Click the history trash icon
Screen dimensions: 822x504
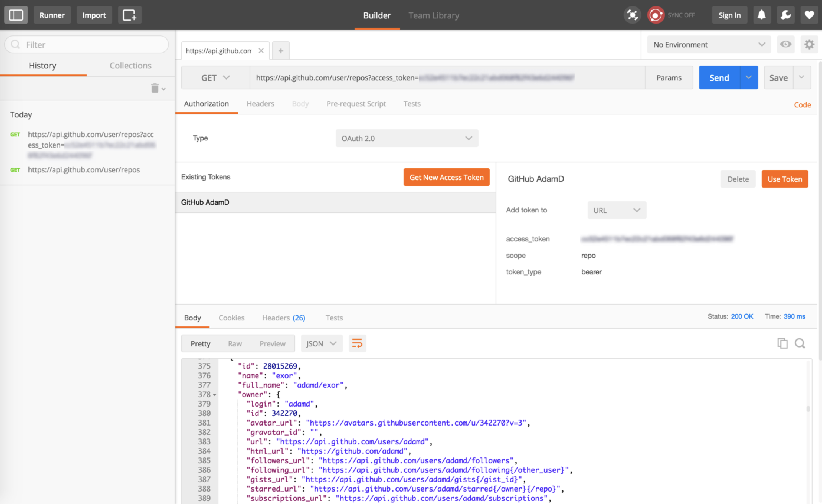click(x=155, y=89)
